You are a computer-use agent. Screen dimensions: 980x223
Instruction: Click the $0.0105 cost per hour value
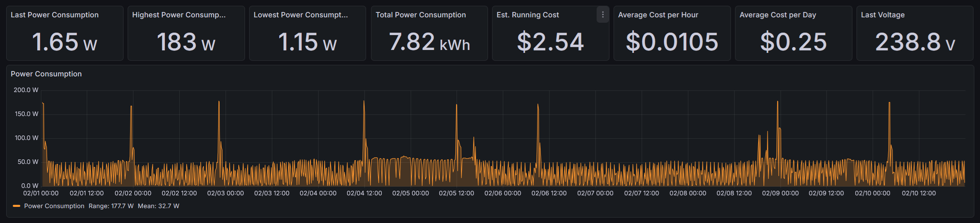pyautogui.click(x=672, y=42)
